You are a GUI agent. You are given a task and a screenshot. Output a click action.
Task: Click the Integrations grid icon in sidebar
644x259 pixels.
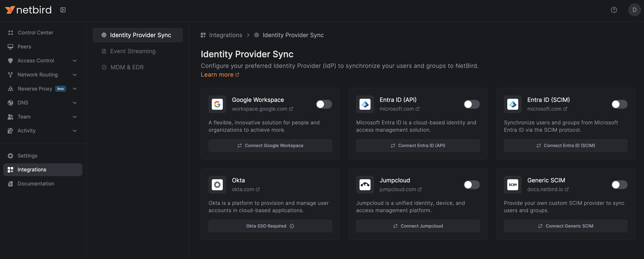click(10, 170)
